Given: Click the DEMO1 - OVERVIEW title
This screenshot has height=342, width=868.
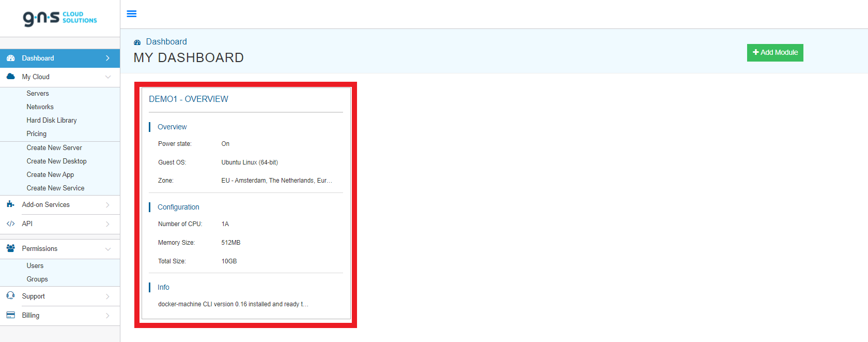Looking at the screenshot, I should [x=189, y=99].
